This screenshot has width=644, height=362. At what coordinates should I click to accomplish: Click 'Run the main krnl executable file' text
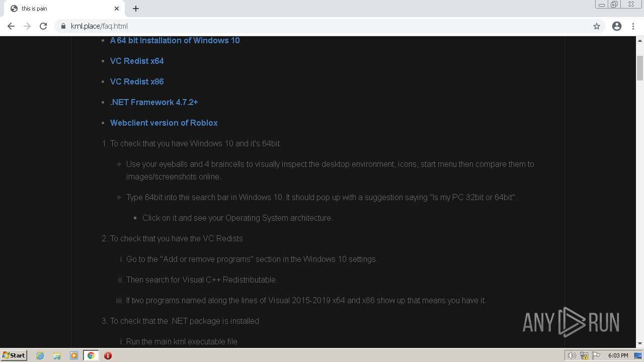click(x=182, y=341)
